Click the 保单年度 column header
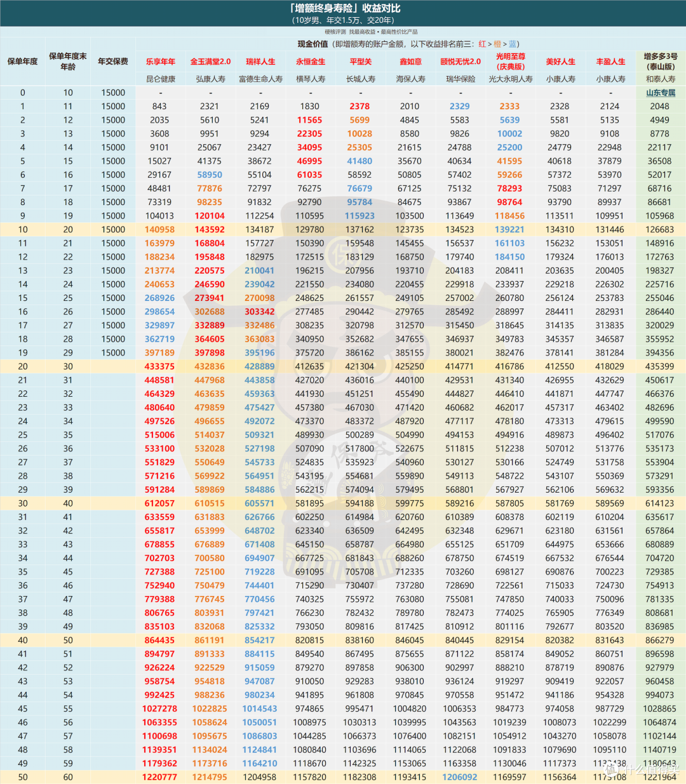 pyautogui.click(x=23, y=62)
